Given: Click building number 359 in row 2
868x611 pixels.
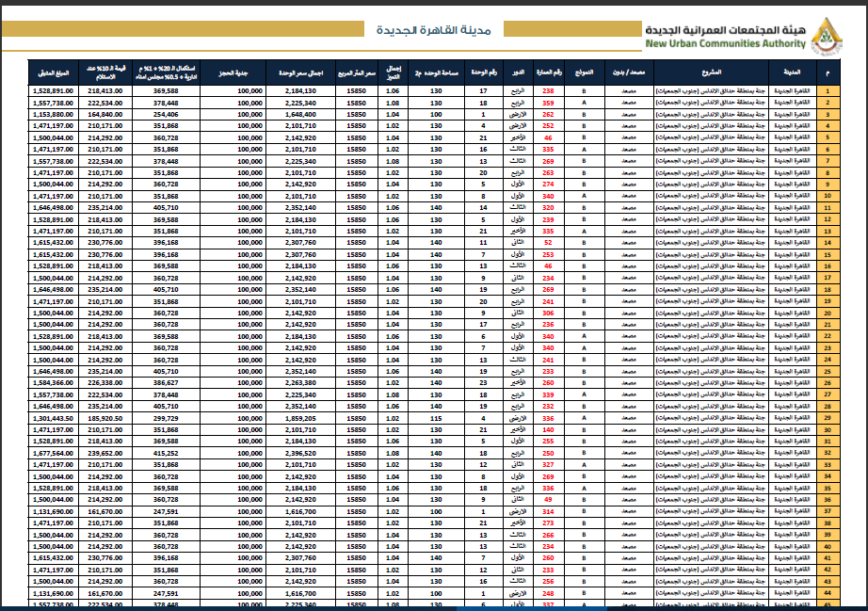Looking at the screenshot, I should click(x=548, y=103).
